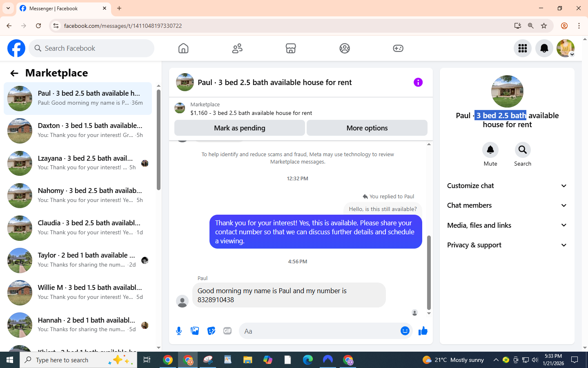This screenshot has height=368, width=588.
Task: Open Lzayana conversation in list
Action: tap(78, 163)
